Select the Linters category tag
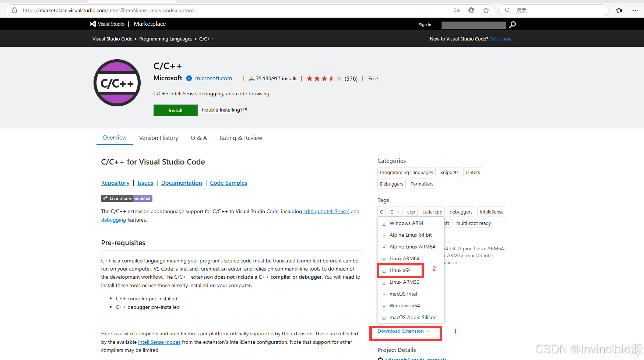Image resolution: width=644 pixels, height=360 pixels. (473, 172)
